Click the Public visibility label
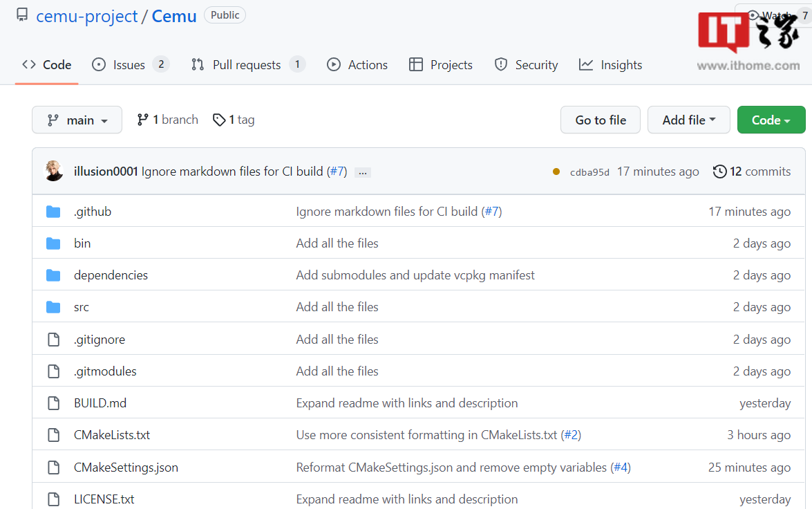This screenshot has width=812, height=509. click(x=225, y=15)
